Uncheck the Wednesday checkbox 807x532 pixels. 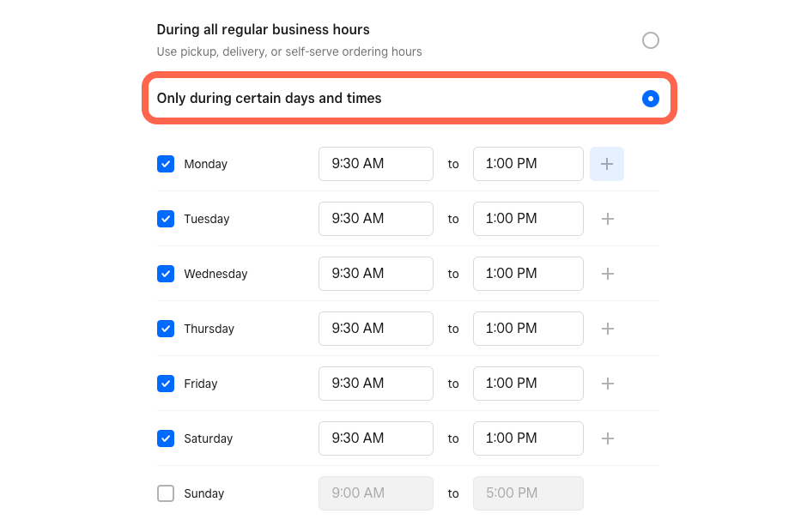[166, 274]
